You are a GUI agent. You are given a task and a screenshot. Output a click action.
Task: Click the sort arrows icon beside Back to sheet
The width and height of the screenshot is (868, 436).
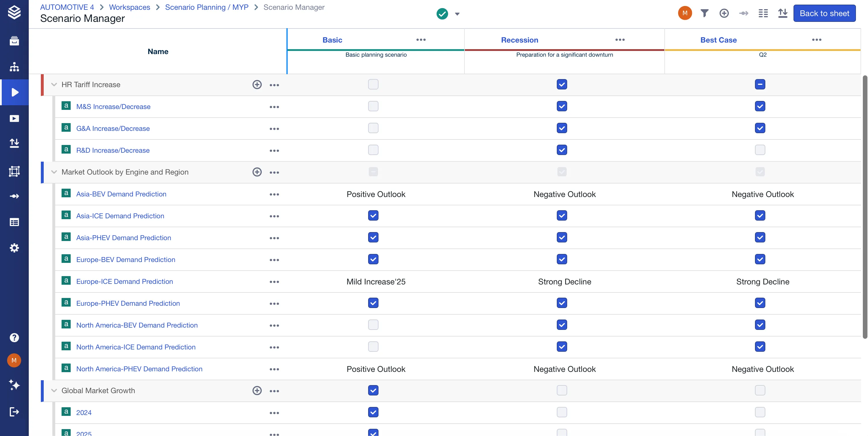point(782,14)
